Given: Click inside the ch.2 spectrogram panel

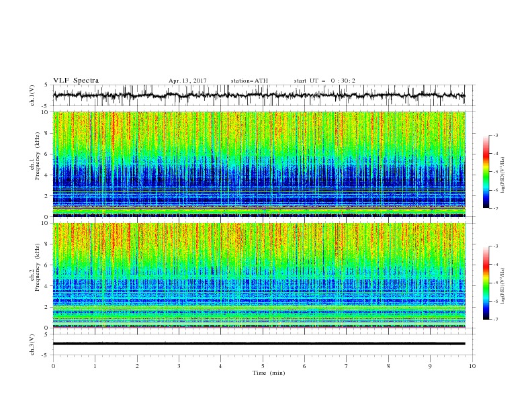Looking at the screenshot, I should pyautogui.click(x=259, y=275).
